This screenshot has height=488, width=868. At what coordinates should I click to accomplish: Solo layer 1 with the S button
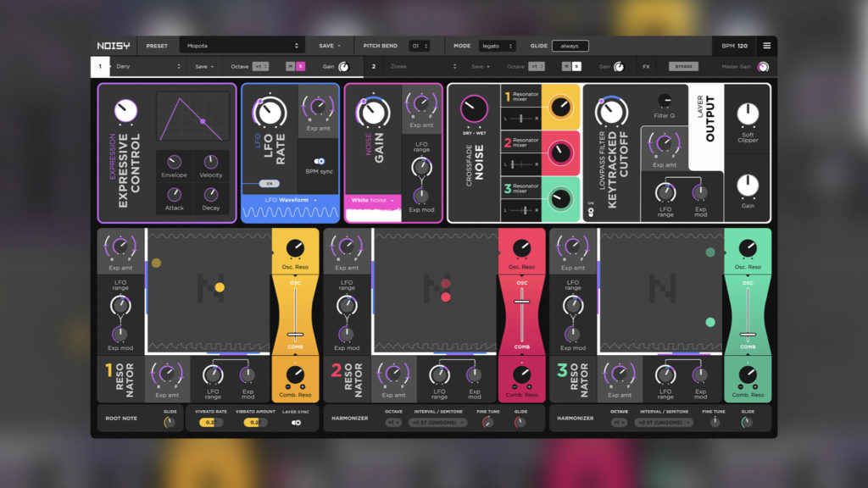(x=301, y=66)
